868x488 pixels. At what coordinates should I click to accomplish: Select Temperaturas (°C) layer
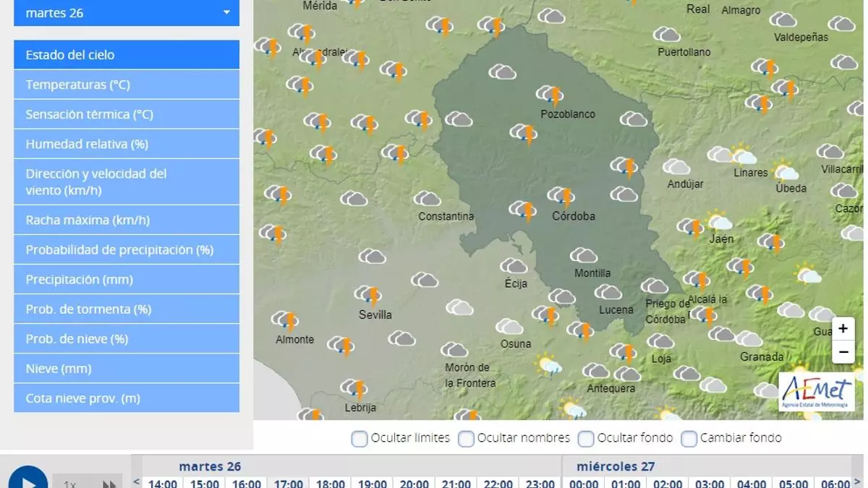point(127,85)
